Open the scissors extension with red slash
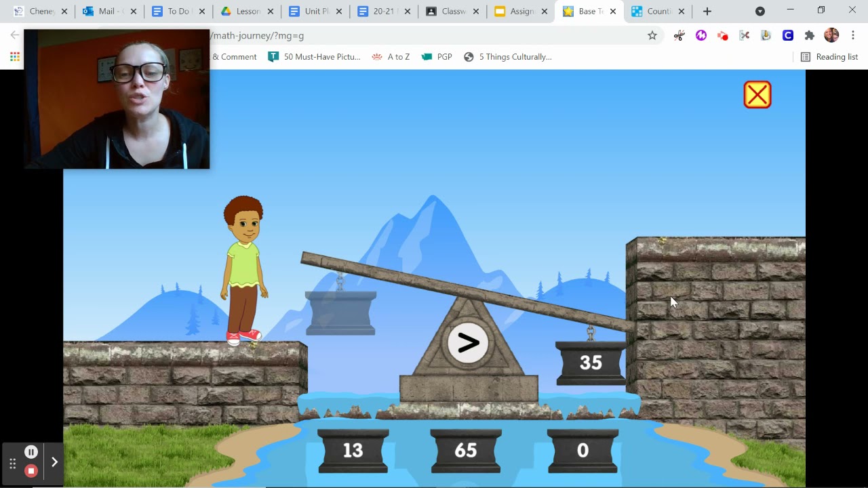 (679, 35)
